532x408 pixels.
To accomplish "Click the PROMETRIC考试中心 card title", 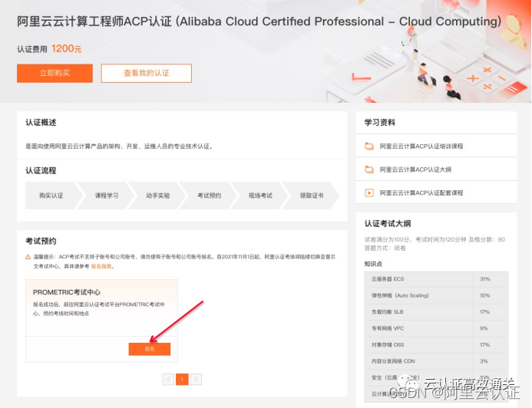I will [67, 292].
